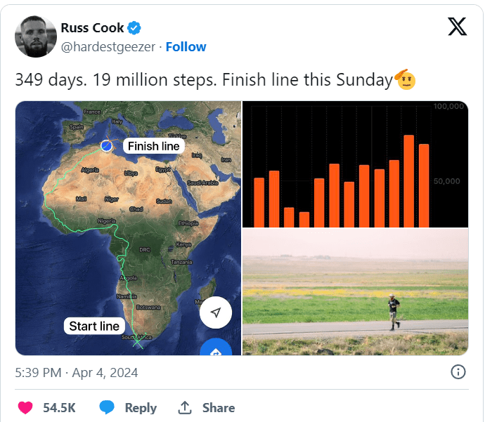
Task: Click the @hardestgeezer handle
Action: point(108,47)
